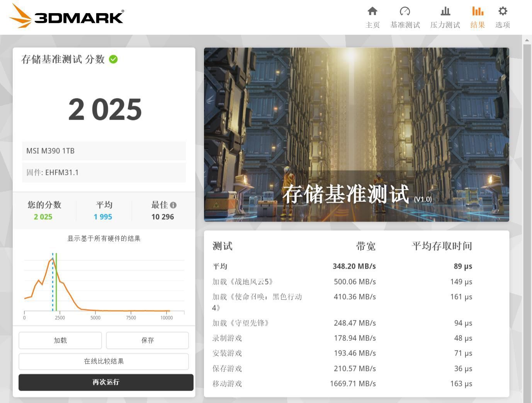Screen dimensions: 532x403
Task: Select the 基准测试 speedometer icon
Action: (x=405, y=12)
